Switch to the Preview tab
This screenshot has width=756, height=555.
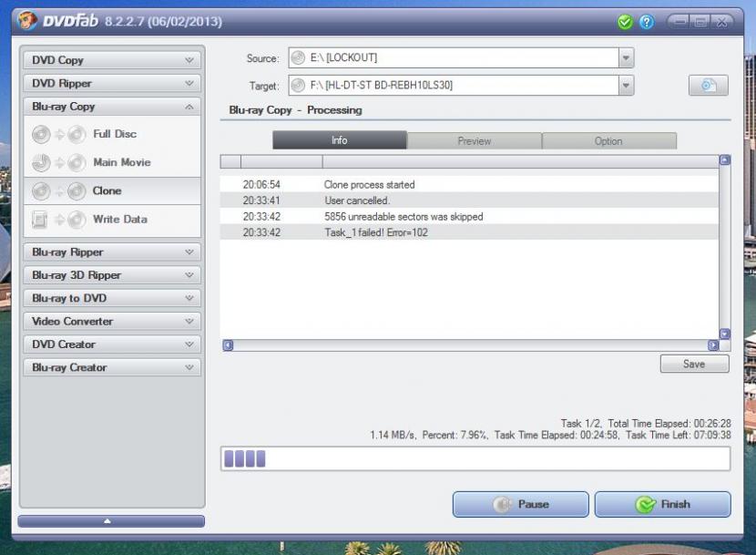click(475, 141)
